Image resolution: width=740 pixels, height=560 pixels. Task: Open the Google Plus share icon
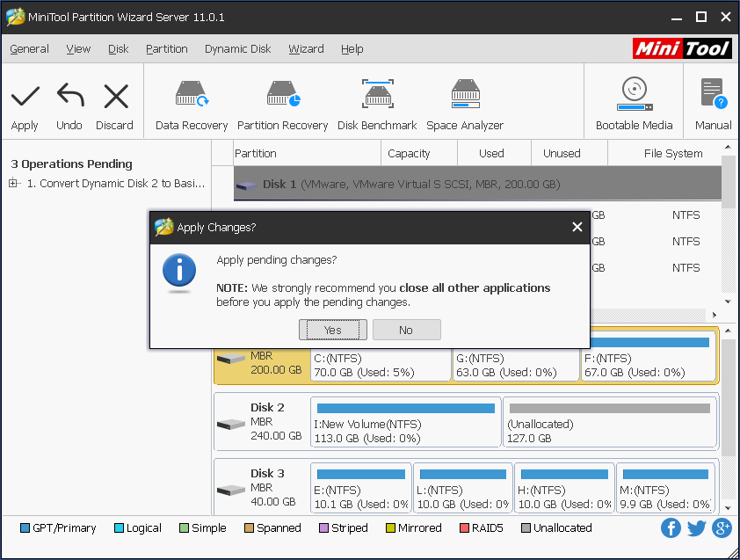(x=722, y=527)
